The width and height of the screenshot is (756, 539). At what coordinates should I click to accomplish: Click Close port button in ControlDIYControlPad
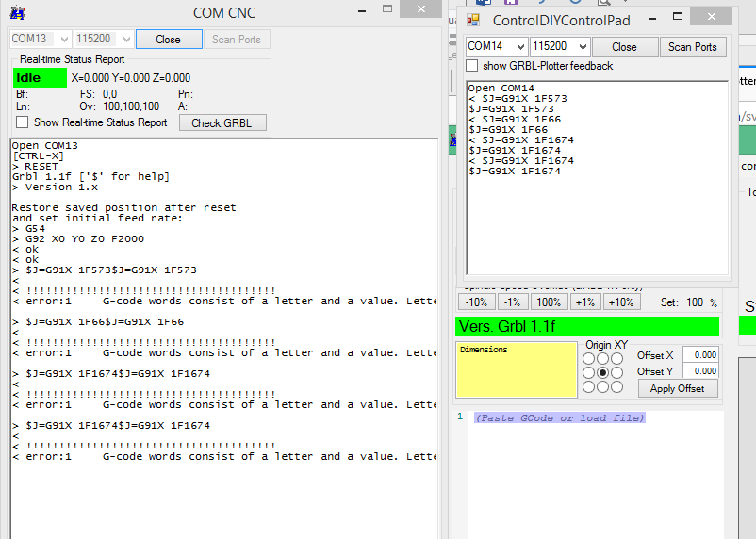(x=625, y=47)
